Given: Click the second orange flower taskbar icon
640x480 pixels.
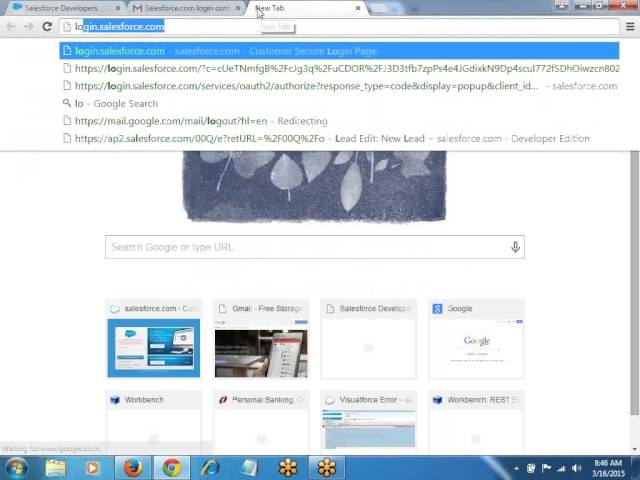Looking at the screenshot, I should (327, 468).
